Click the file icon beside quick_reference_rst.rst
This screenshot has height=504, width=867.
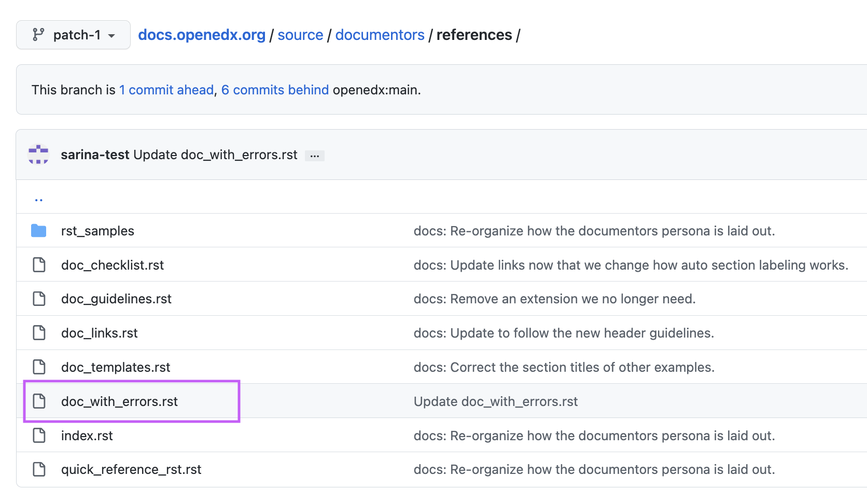[x=39, y=469]
